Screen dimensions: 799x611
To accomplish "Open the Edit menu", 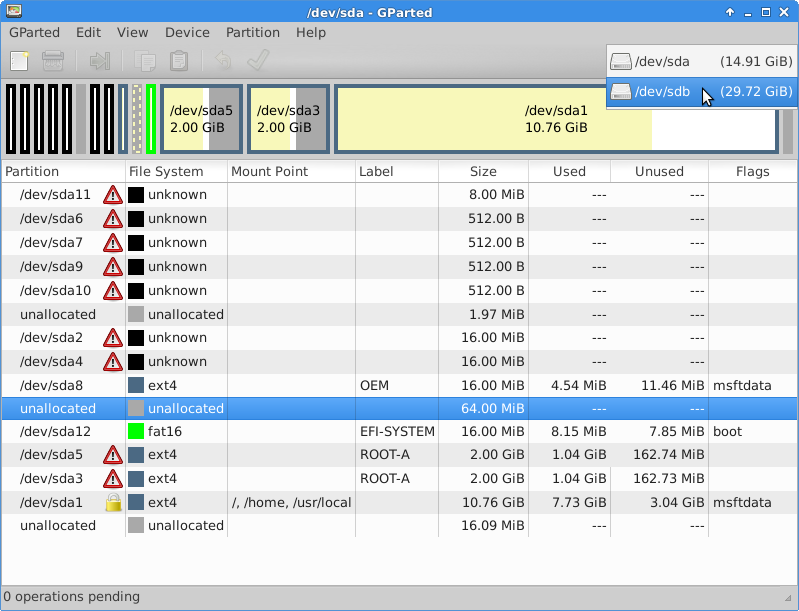I will pyautogui.click(x=88, y=33).
